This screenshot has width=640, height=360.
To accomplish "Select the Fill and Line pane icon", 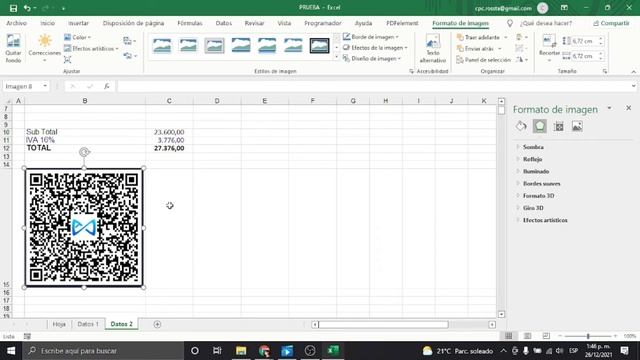I will click(x=521, y=126).
